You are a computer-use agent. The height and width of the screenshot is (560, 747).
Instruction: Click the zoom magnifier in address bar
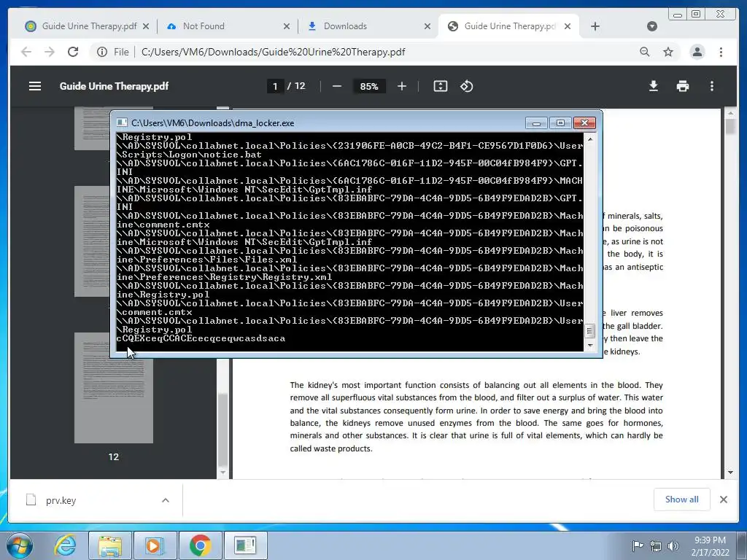point(645,52)
